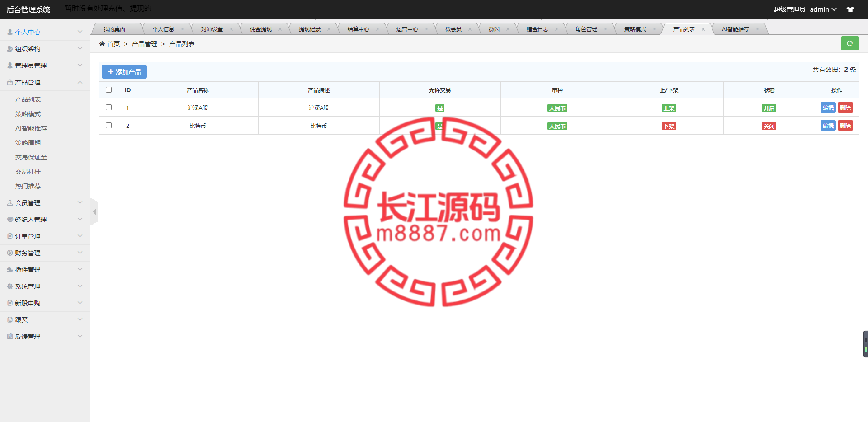Switch to 运营中心 tab
The image size is (868, 422).
pyautogui.click(x=407, y=29)
